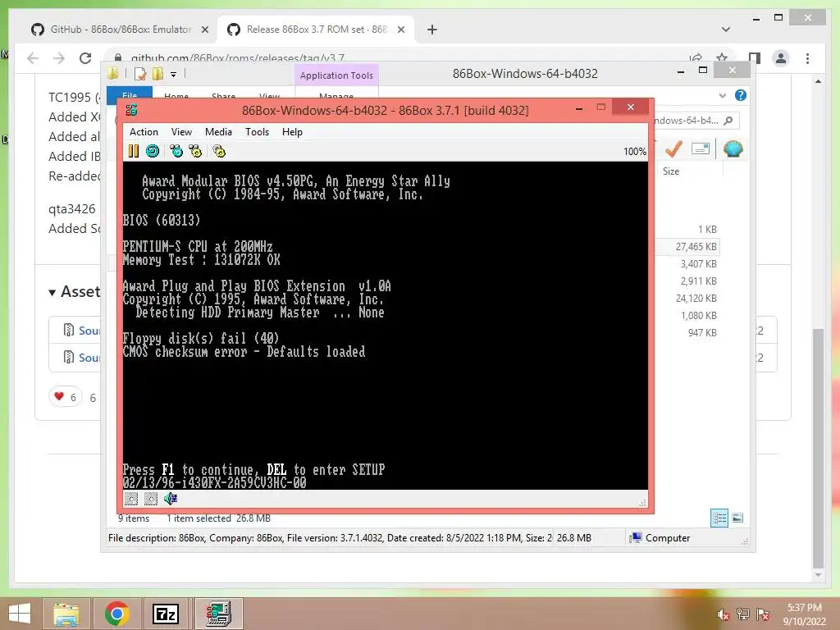Open Chrome from taskbar
Screen dimensions: 840x630
click(117, 614)
